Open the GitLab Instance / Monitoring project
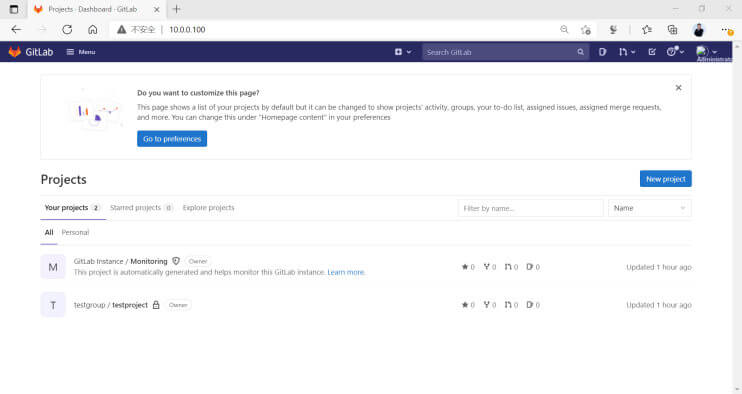 (121, 261)
